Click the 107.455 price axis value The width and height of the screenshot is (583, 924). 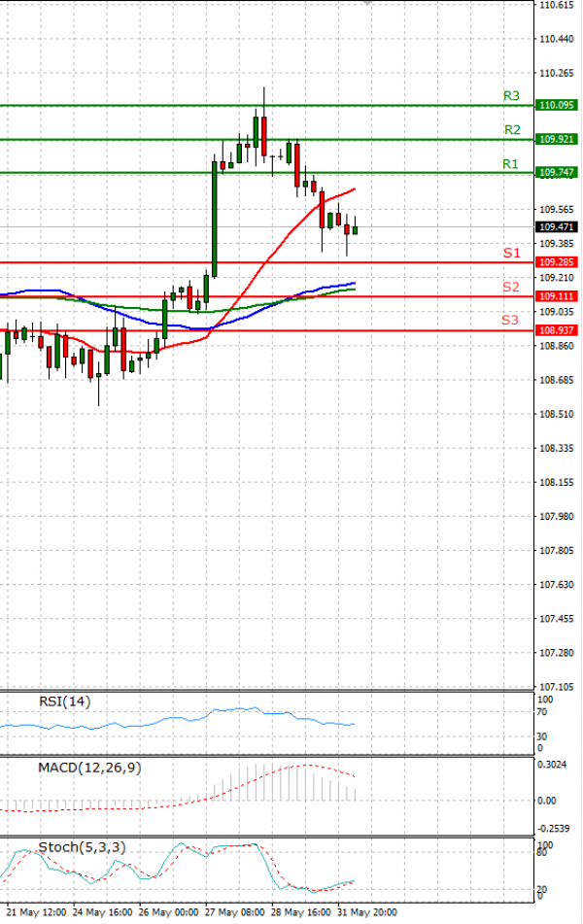tap(557, 619)
